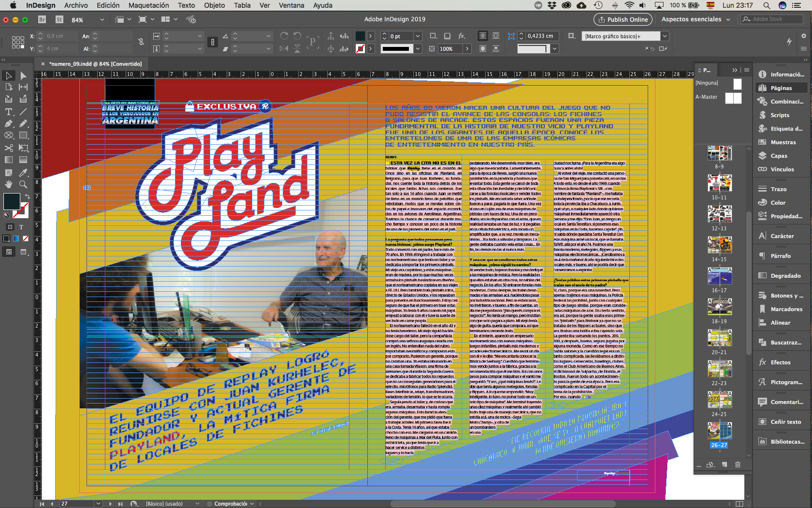This screenshot has width=812, height=508.
Task: Select the Eyedropper tool
Action: [23, 173]
